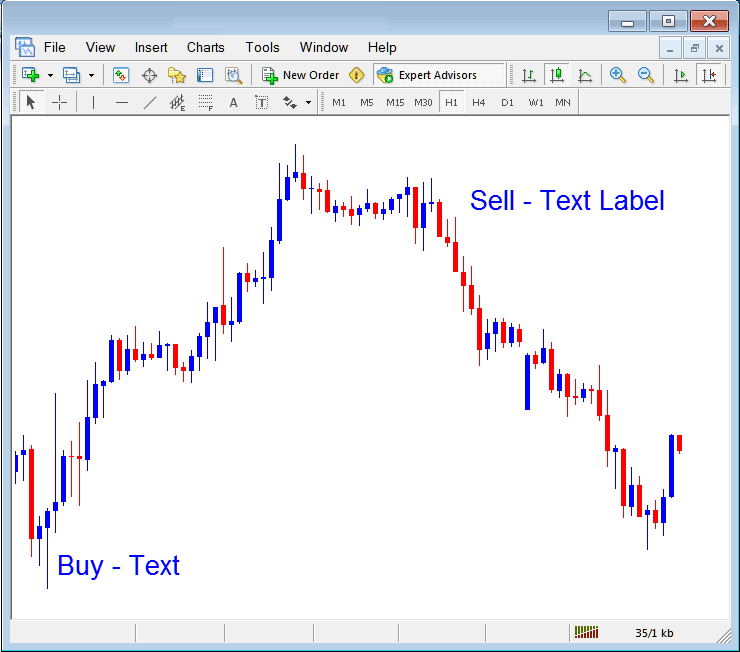Switch to H4 timeframe

(479, 102)
